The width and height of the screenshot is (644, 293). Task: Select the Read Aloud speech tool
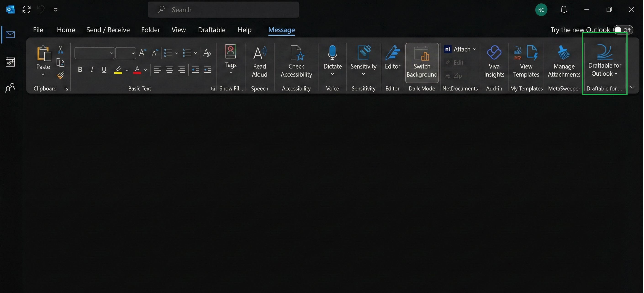point(259,61)
